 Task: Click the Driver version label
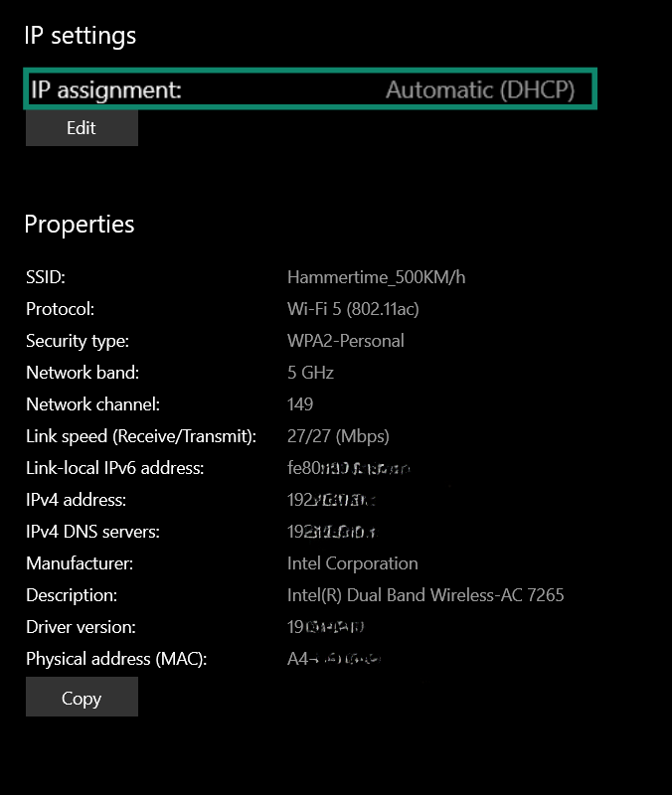coord(81,627)
